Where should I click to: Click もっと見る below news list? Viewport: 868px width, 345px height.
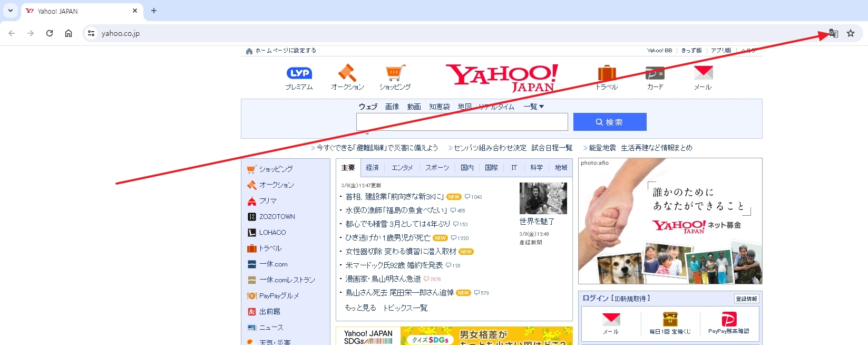click(x=360, y=308)
